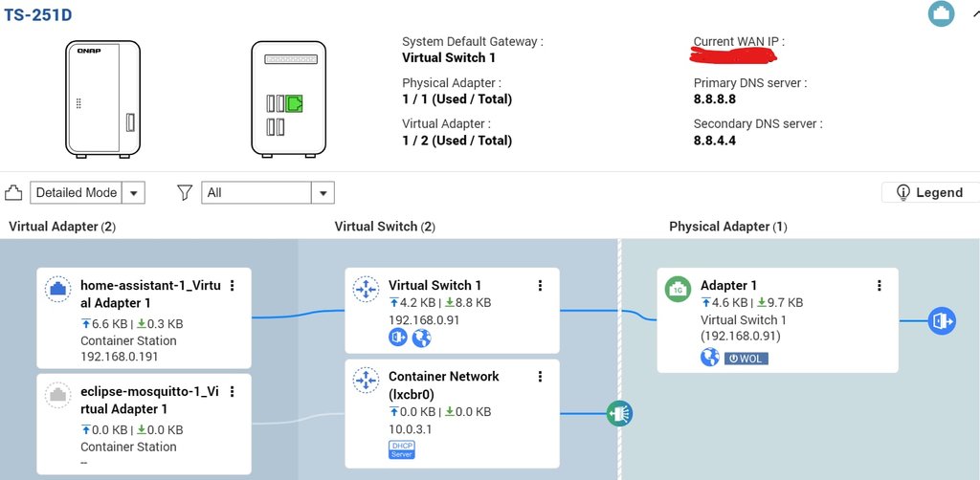Click the Secondary DNS value 8.8.4.4
The height and width of the screenshot is (480, 980).
(x=715, y=141)
